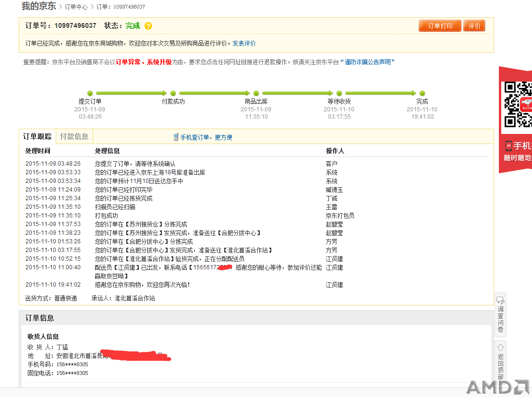Open the 调查问卷 survey icon
The width and height of the screenshot is (532, 397).
tap(500, 301)
